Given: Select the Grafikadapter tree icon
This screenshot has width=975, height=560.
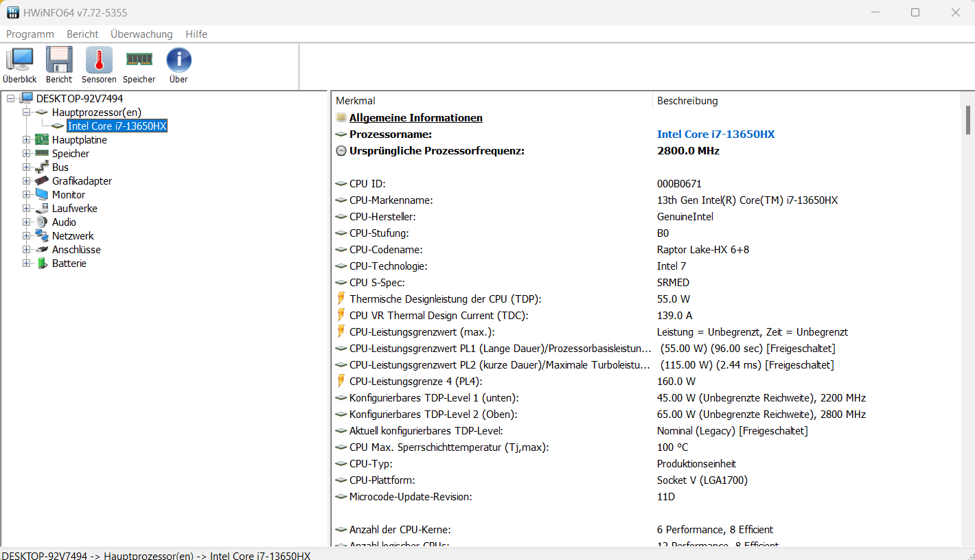Looking at the screenshot, I should [x=42, y=181].
